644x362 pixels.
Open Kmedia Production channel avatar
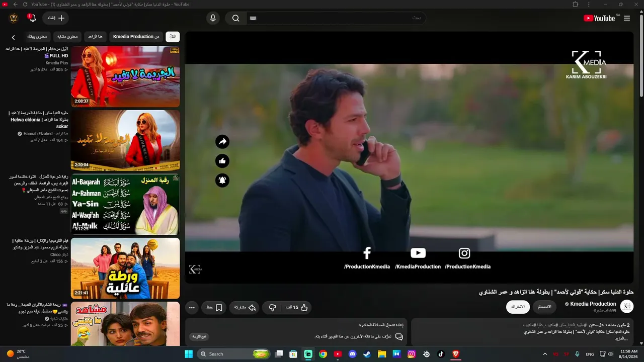click(627, 306)
